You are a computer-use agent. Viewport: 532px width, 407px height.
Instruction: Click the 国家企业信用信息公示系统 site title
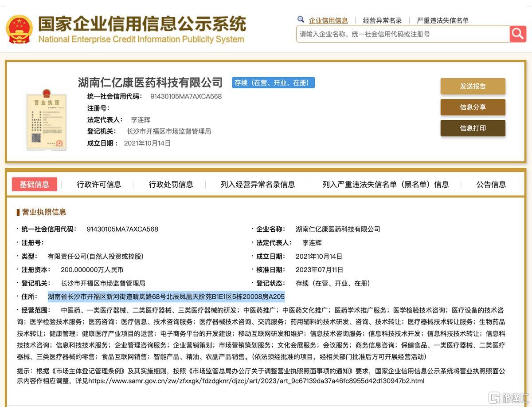[x=142, y=24]
